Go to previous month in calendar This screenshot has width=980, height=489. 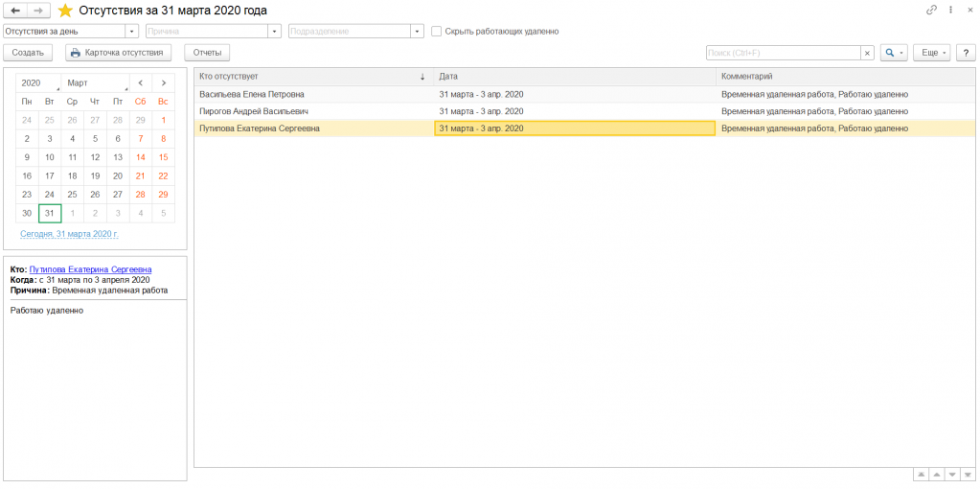click(141, 83)
